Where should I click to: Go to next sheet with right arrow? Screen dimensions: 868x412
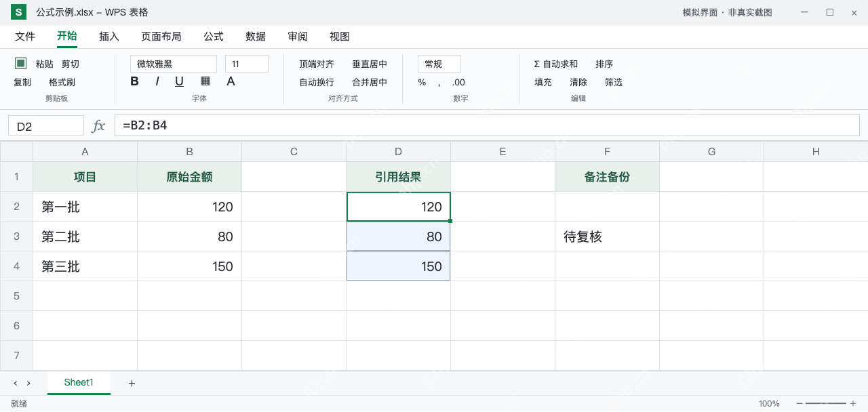pyautogui.click(x=28, y=383)
